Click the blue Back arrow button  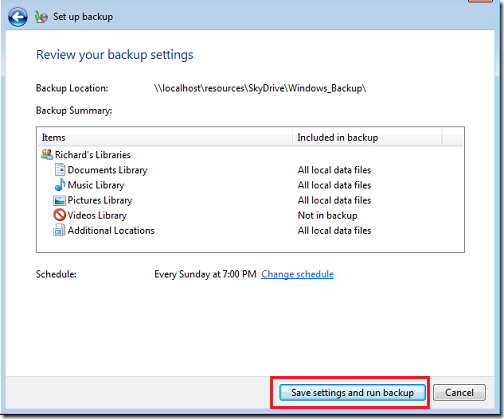[18, 17]
